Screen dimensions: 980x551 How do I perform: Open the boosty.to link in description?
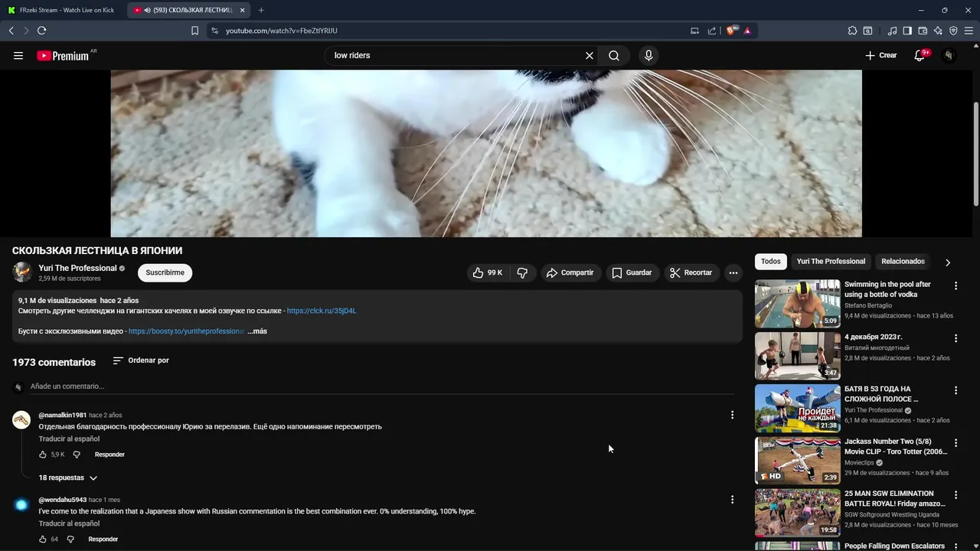187,331
